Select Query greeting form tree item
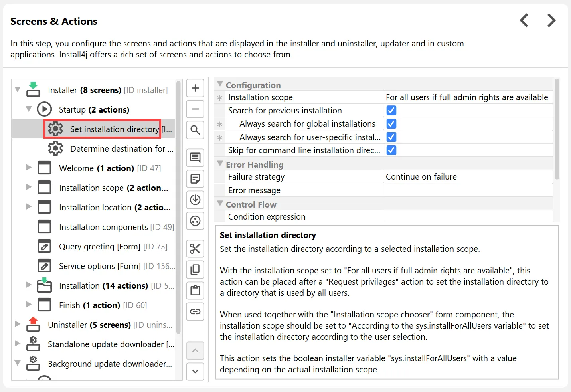This screenshot has height=392, width=571. click(x=99, y=247)
